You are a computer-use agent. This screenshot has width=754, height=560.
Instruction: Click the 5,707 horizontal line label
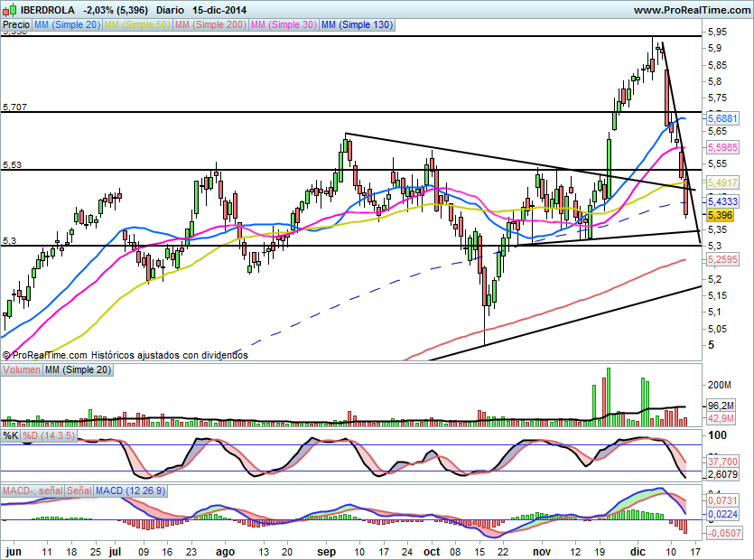pyautogui.click(x=14, y=107)
